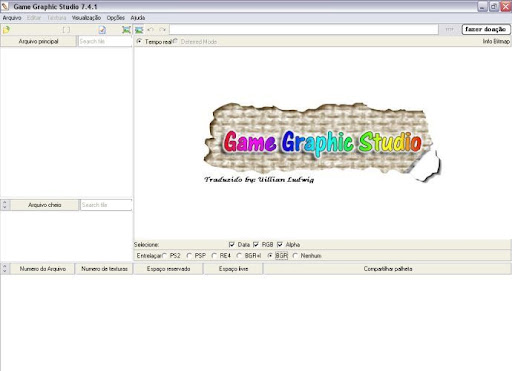Viewport: 512px width, 371px height.
Task: Click the Arquivo cheio up/down spinner
Action: (5, 205)
